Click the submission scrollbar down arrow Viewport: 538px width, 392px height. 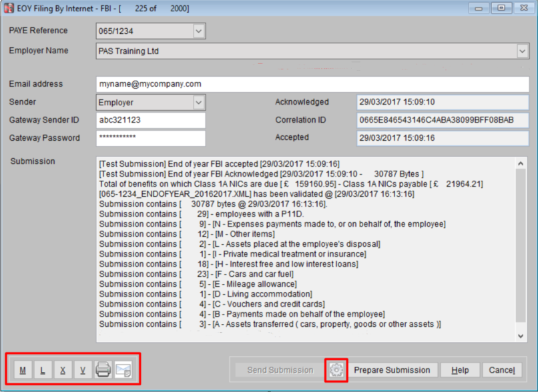(521, 336)
